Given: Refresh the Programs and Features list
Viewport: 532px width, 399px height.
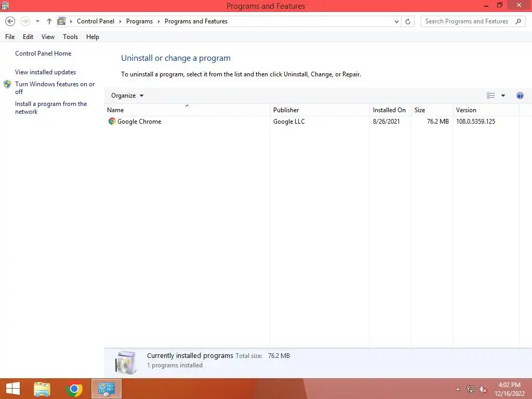Looking at the screenshot, I should point(408,21).
